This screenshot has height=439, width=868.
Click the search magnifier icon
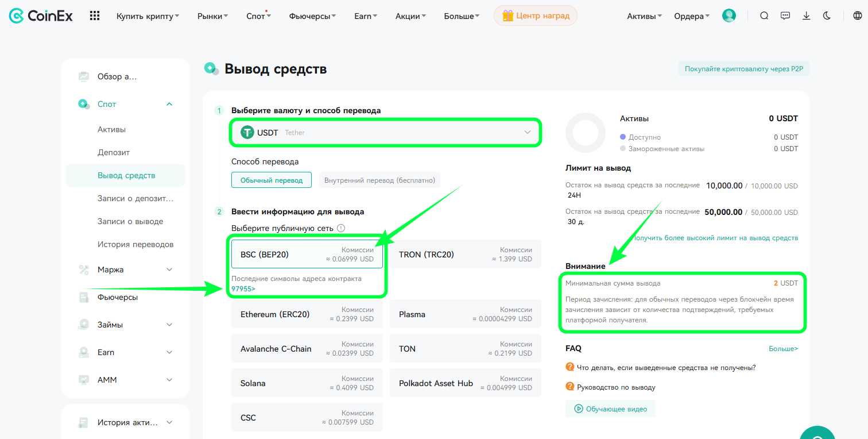(x=764, y=16)
